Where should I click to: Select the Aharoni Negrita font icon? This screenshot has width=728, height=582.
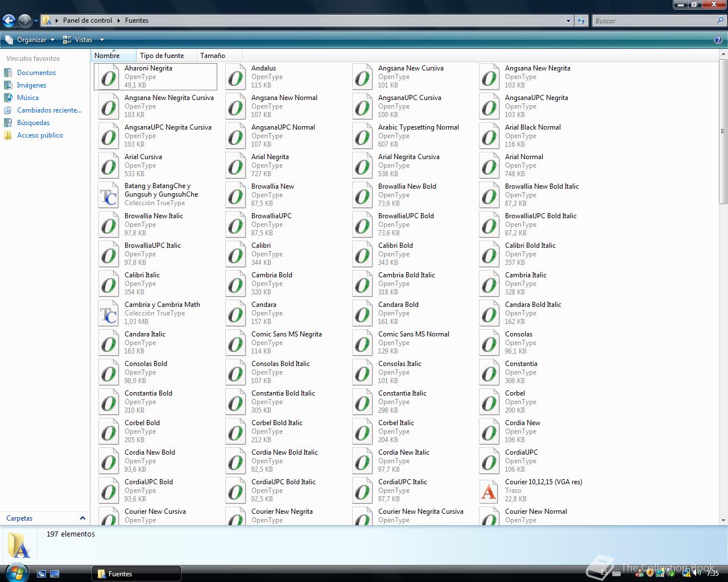pos(109,77)
